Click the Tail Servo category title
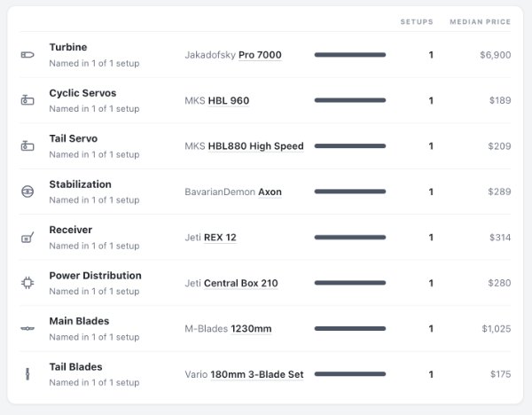The width and height of the screenshot is (532, 415). [74, 138]
